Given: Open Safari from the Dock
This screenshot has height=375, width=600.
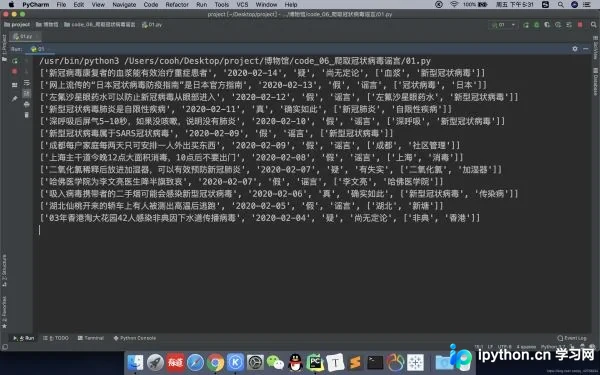Looking at the screenshot, I should point(195,362).
